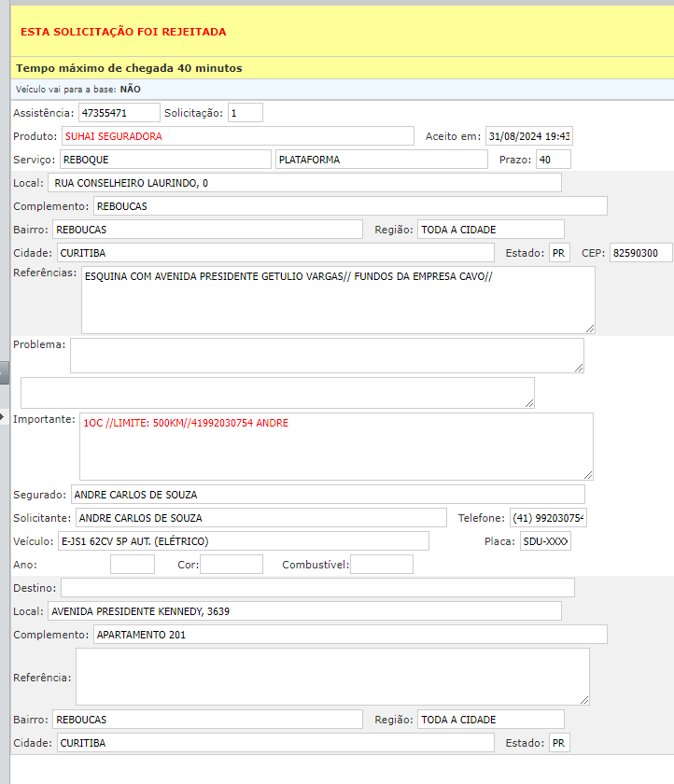Click the REBOQUE service field
The height and width of the screenshot is (784, 674).
(x=164, y=160)
